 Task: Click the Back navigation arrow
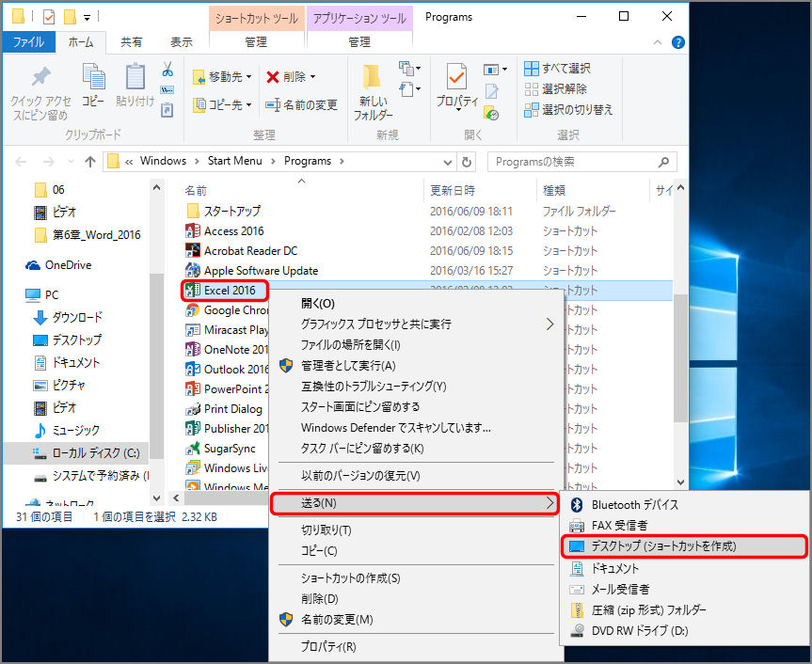point(22,162)
